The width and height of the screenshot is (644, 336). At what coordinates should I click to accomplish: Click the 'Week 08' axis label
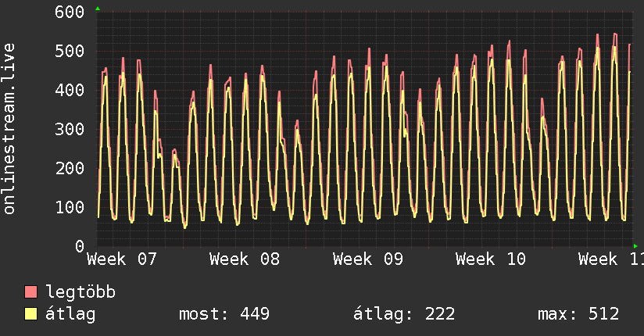coord(245,259)
